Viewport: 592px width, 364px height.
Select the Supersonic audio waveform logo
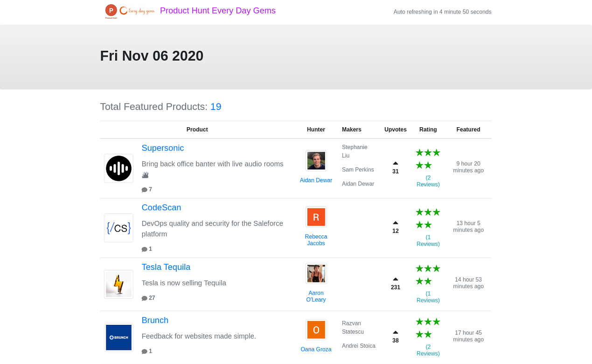(118, 168)
